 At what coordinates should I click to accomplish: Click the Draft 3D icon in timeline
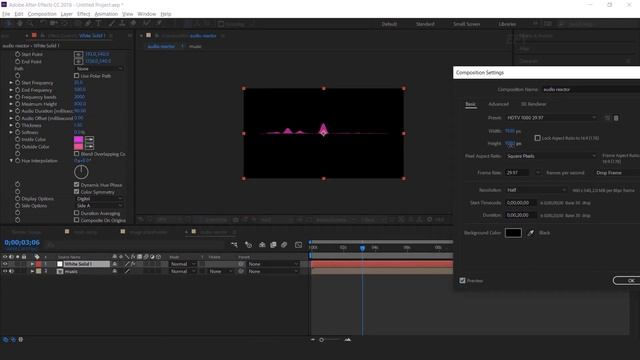248,244
